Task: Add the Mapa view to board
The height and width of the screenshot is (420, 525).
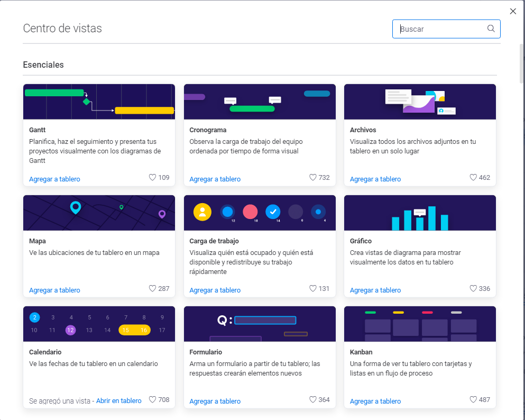Action: 54,290
